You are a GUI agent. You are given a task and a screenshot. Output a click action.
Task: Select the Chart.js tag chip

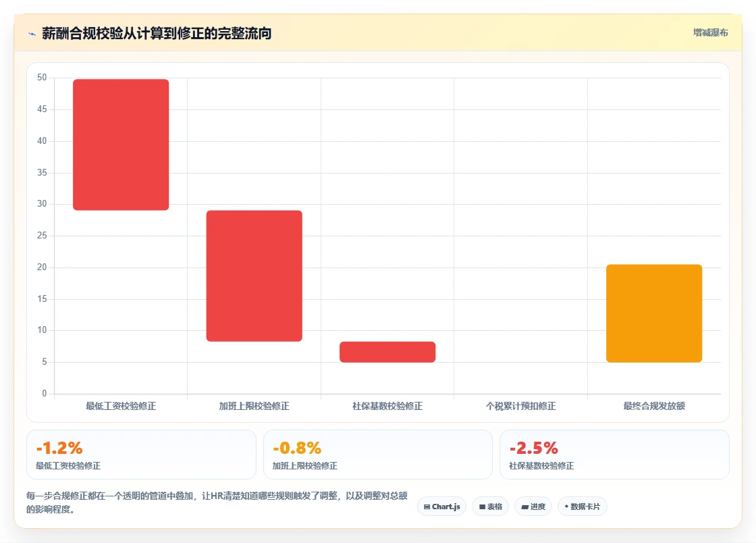pyautogui.click(x=441, y=507)
